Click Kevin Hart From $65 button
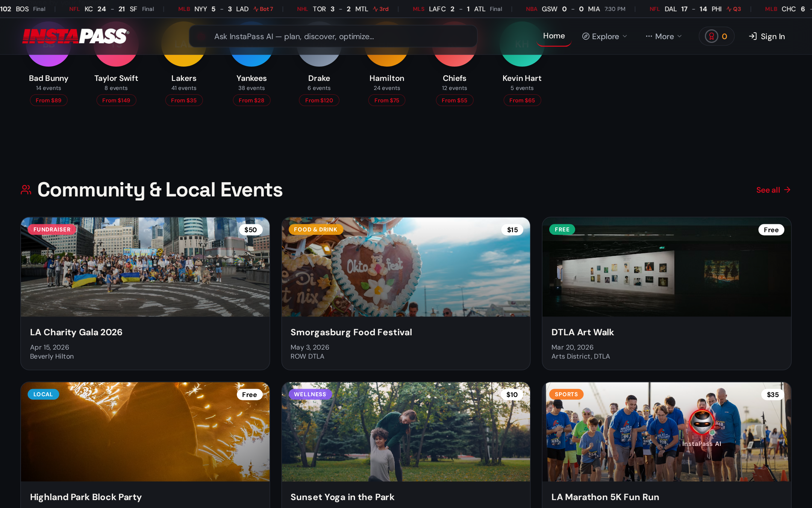The height and width of the screenshot is (508, 812). tap(522, 100)
